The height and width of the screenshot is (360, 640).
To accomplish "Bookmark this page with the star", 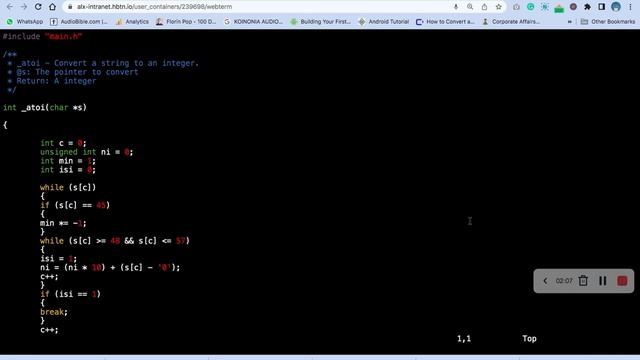I will [498, 7].
